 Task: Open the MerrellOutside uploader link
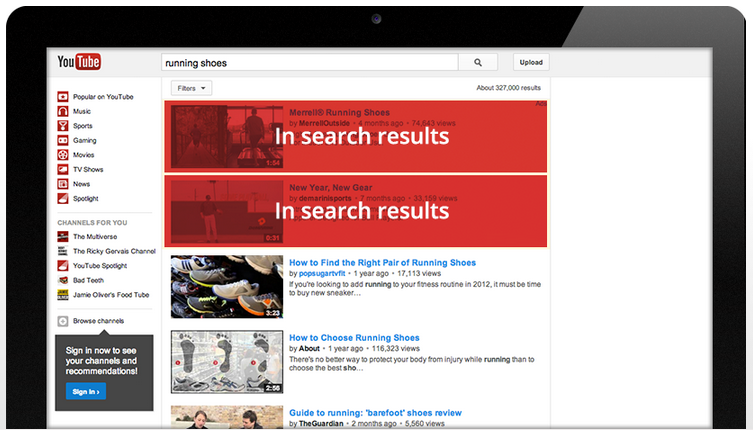pyautogui.click(x=324, y=123)
